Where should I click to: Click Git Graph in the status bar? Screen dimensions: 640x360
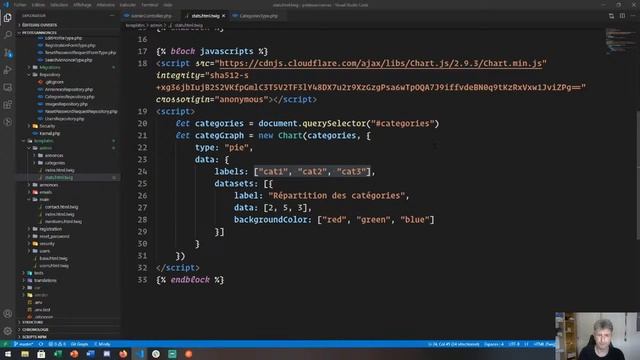click(x=80, y=344)
